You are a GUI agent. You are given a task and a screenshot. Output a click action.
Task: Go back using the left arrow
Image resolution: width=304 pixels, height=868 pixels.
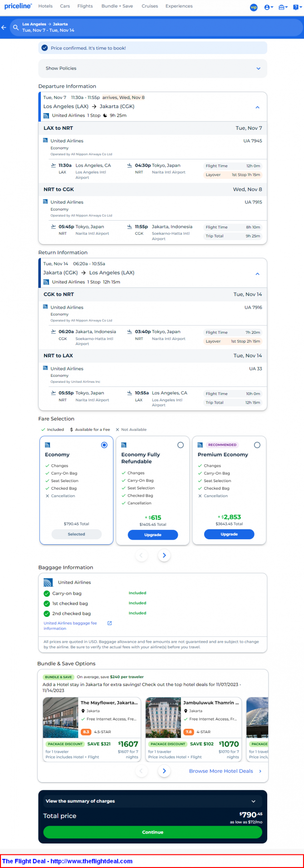coord(4,27)
